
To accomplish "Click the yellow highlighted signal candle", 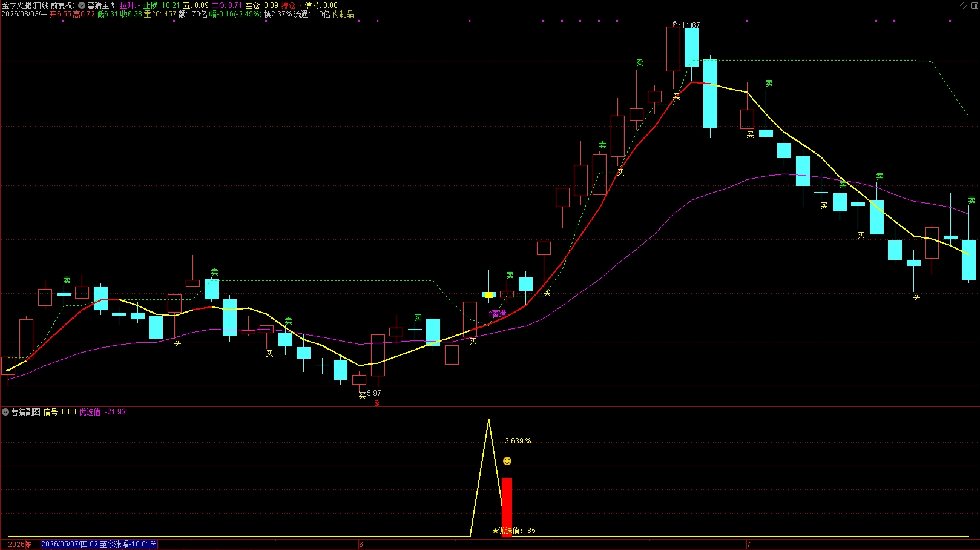I will (489, 295).
